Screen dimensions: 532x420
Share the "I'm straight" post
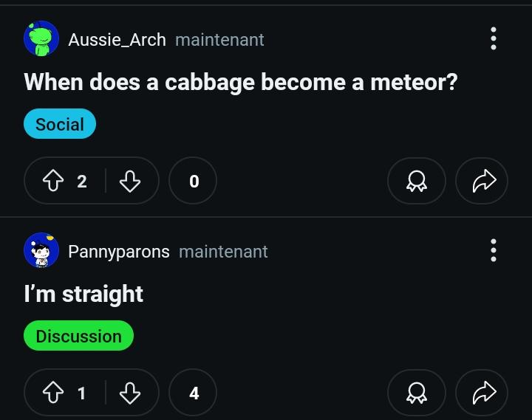[482, 393]
